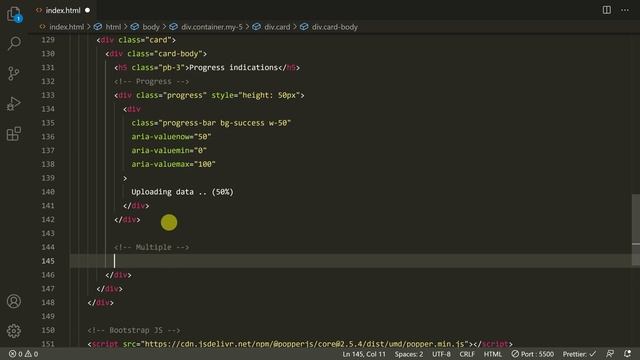Click the '<!-- Progress -->' comment
Screen dimensions: 640x360
point(151,81)
